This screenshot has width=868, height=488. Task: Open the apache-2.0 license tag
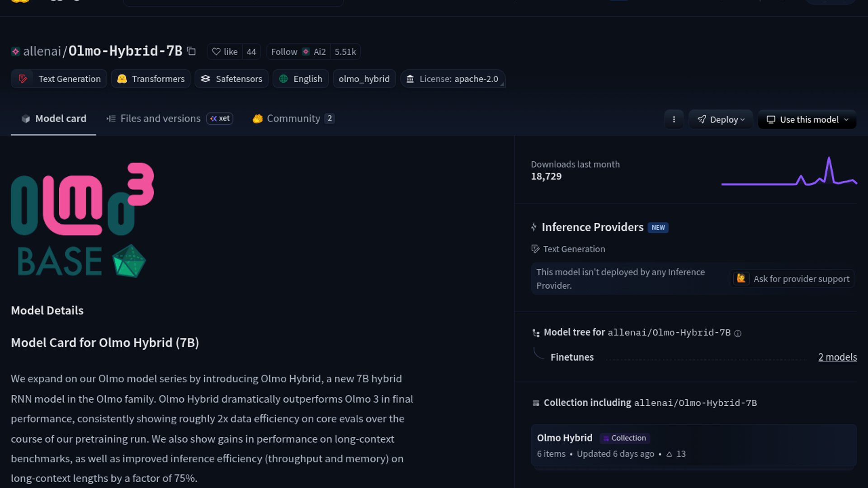coord(453,79)
